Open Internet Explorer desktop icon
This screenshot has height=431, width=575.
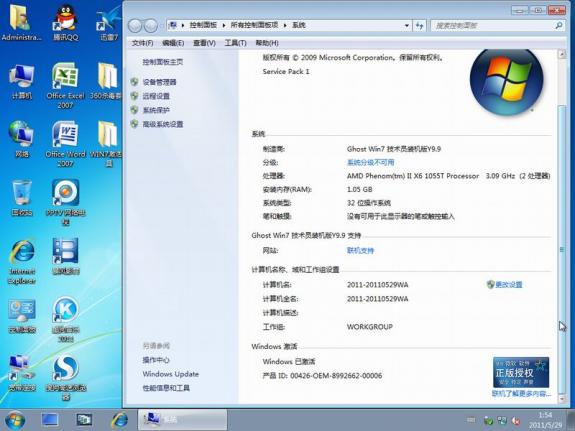(22, 262)
